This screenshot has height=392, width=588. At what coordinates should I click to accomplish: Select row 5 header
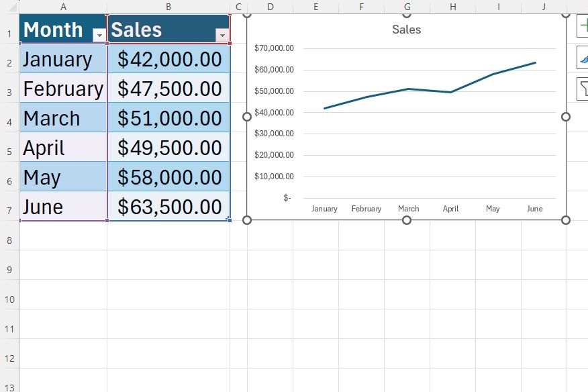(x=9, y=147)
